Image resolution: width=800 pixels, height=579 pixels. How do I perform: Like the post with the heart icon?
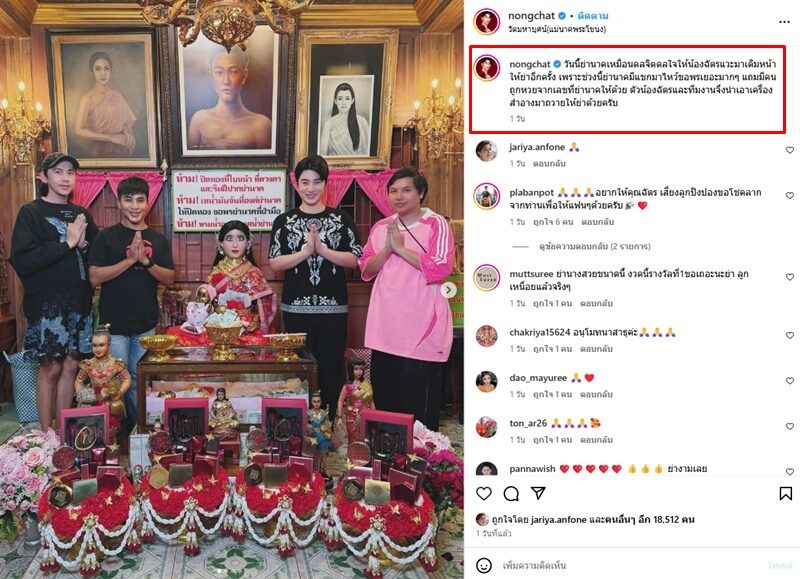[x=484, y=493]
